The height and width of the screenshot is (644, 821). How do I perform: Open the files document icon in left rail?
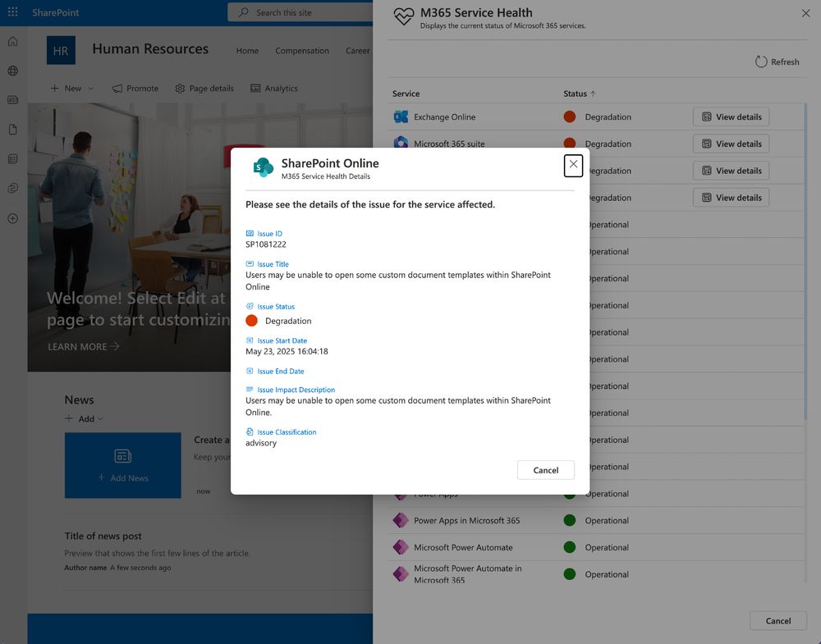(13, 130)
